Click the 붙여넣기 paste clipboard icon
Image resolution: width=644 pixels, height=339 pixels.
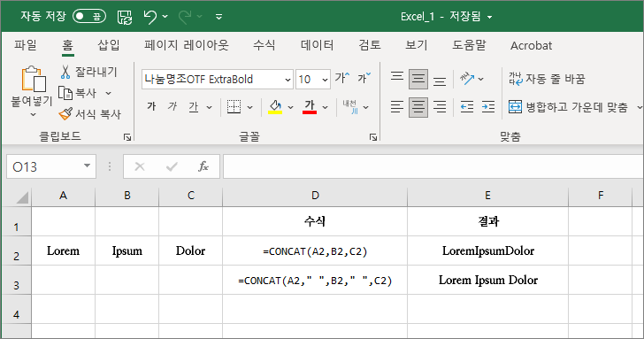coord(33,79)
